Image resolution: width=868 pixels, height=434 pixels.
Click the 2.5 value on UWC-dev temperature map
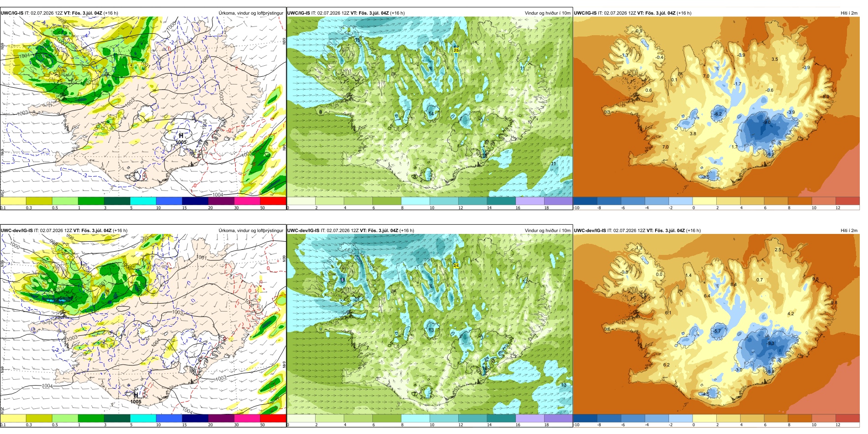(x=778, y=250)
